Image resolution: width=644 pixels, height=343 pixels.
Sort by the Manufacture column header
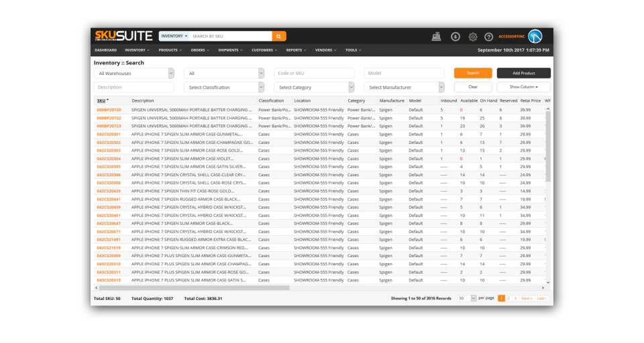point(392,100)
